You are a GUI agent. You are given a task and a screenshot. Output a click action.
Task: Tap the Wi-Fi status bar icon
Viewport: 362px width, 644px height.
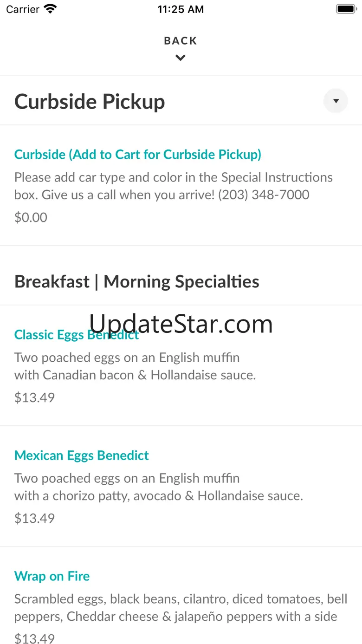[50, 9]
